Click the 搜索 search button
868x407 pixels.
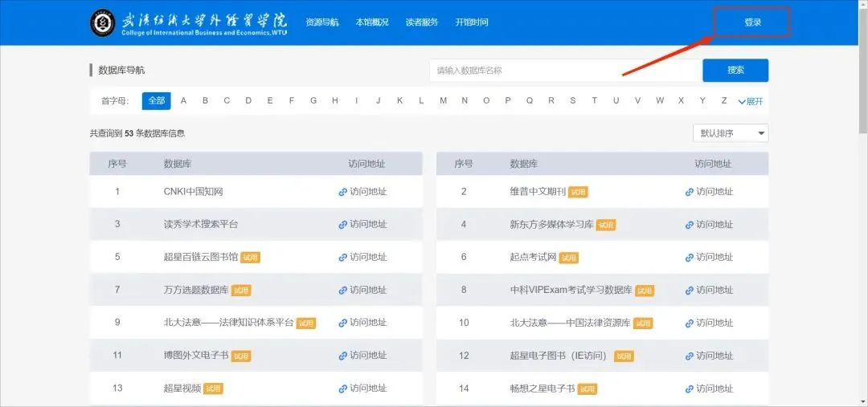735,70
